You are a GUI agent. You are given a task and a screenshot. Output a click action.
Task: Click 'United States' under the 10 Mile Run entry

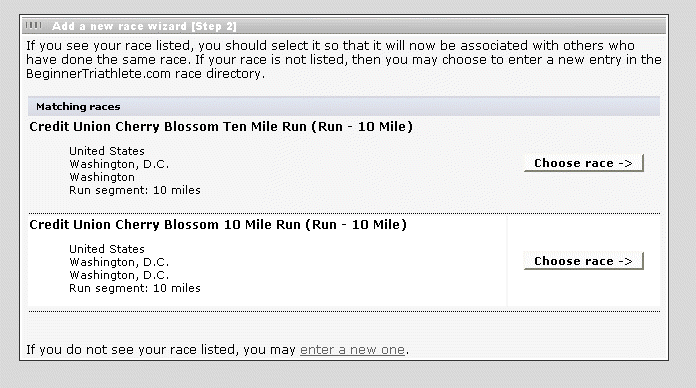(x=107, y=249)
